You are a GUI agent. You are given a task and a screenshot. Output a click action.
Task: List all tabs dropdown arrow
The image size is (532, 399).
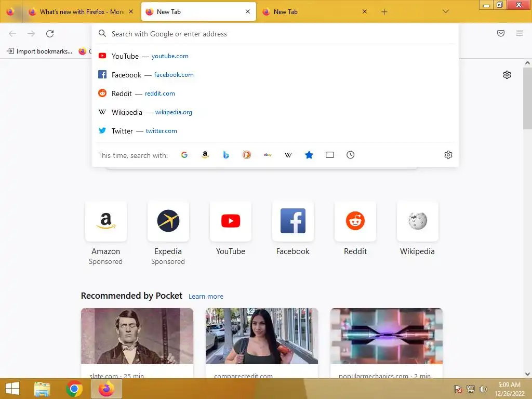pyautogui.click(x=446, y=11)
